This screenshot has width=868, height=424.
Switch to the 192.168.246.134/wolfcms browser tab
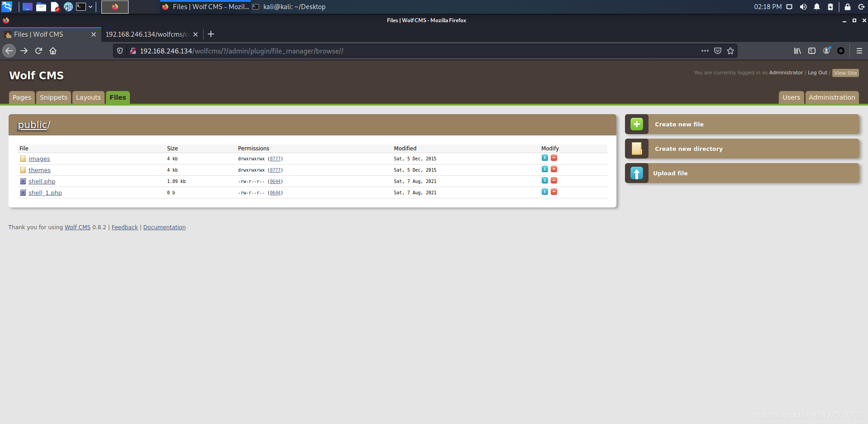147,34
